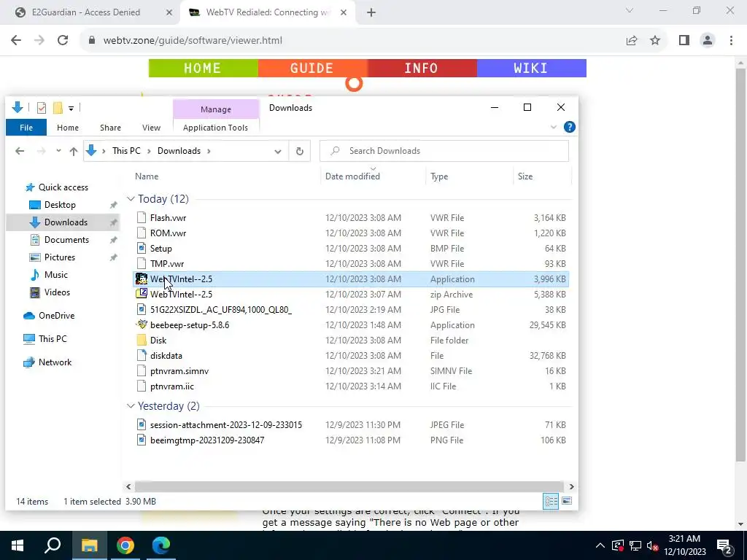Click the taskbar Search magnifier icon
This screenshot has height=560, width=747.
pyautogui.click(x=53, y=545)
